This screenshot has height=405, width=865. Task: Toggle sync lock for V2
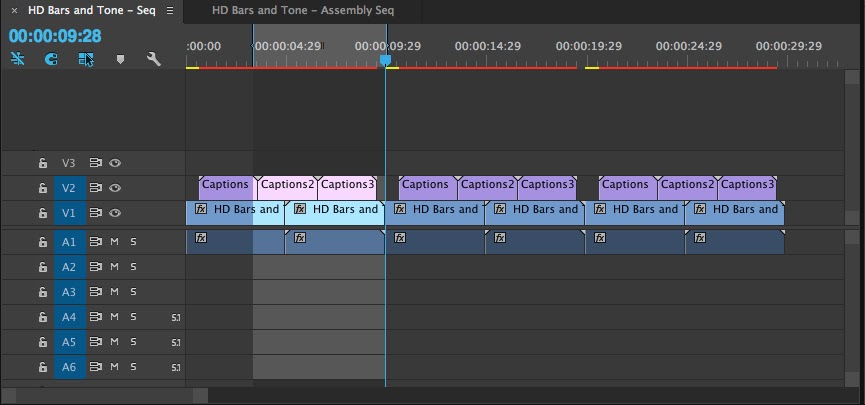click(96, 188)
